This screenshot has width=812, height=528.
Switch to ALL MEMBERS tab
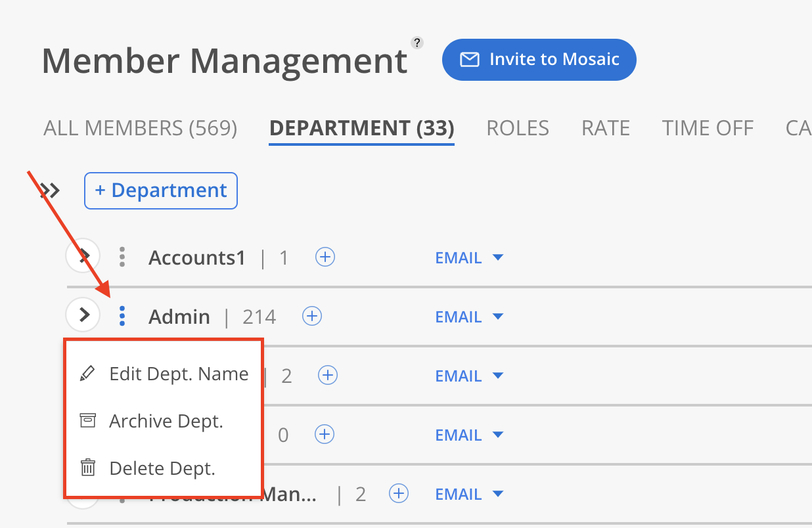click(140, 127)
